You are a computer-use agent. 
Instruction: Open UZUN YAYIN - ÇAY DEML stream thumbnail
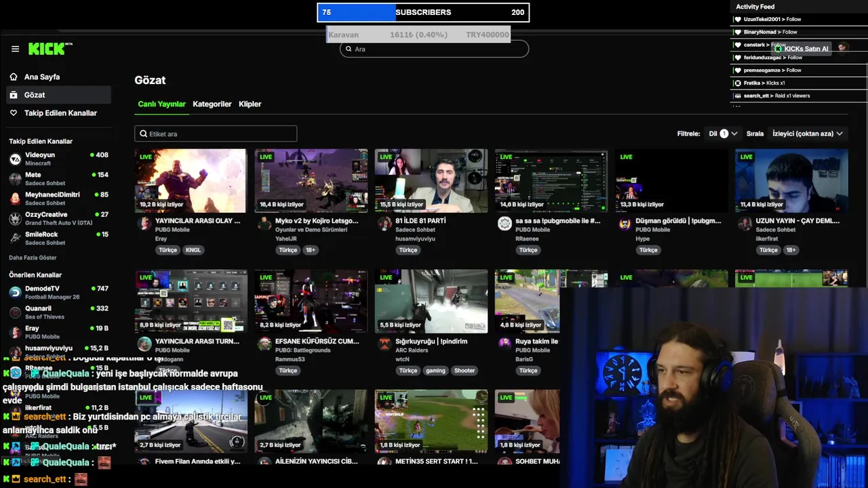(791, 181)
